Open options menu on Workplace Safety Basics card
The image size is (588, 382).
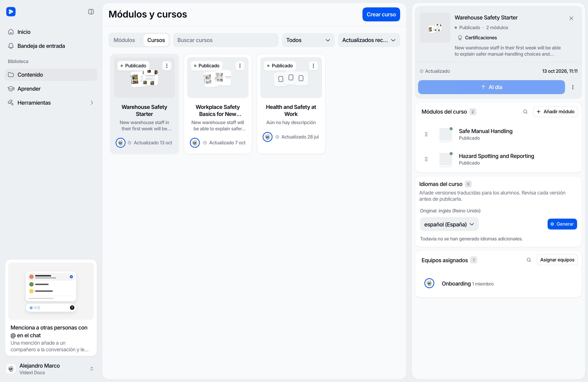point(240,66)
